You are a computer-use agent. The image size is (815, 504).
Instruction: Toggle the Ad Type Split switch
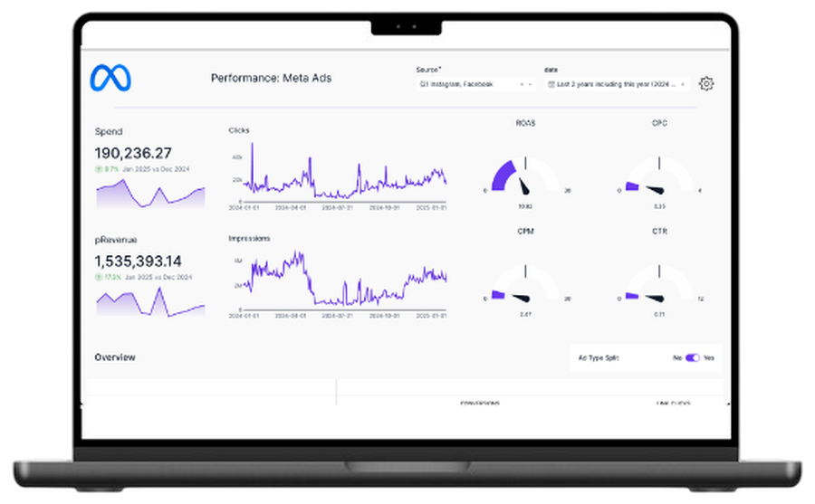pos(693,357)
